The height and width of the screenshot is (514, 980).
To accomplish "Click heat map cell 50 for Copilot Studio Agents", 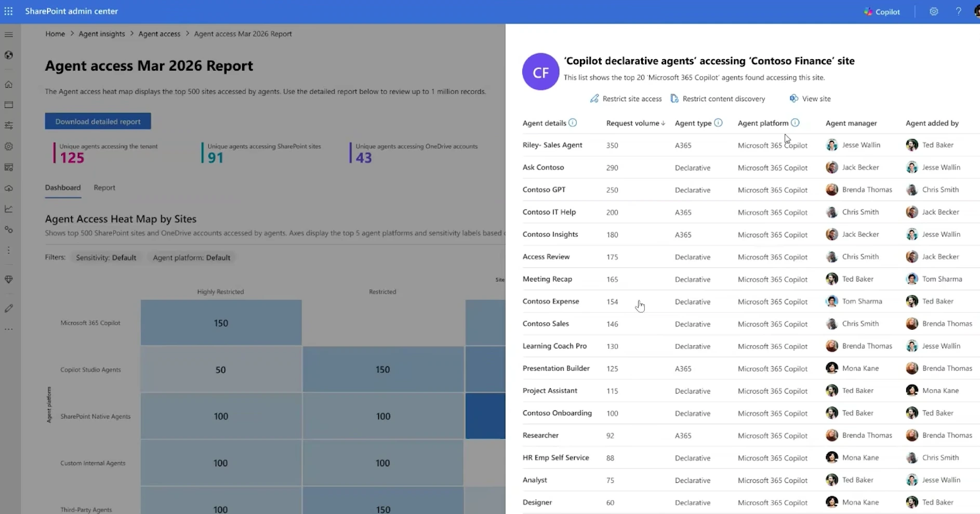I will pyautogui.click(x=221, y=369).
